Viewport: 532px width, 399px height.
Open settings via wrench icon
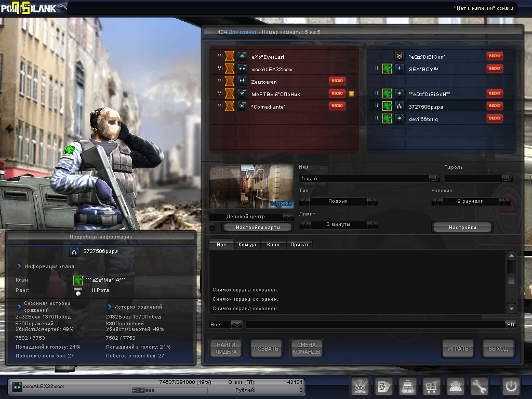pyautogui.click(x=480, y=387)
